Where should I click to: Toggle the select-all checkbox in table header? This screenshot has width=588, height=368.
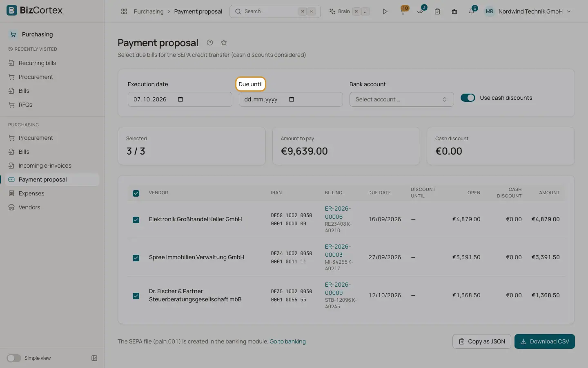[136, 193]
